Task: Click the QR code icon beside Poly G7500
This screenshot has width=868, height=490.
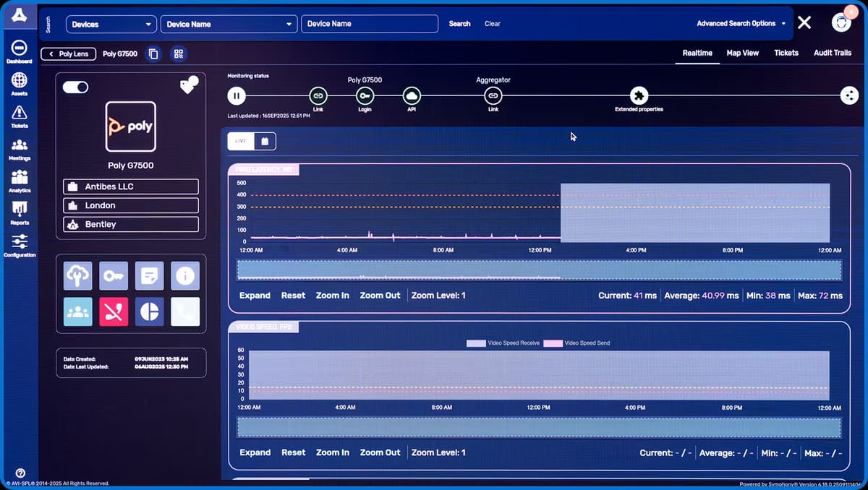Action: pos(178,53)
